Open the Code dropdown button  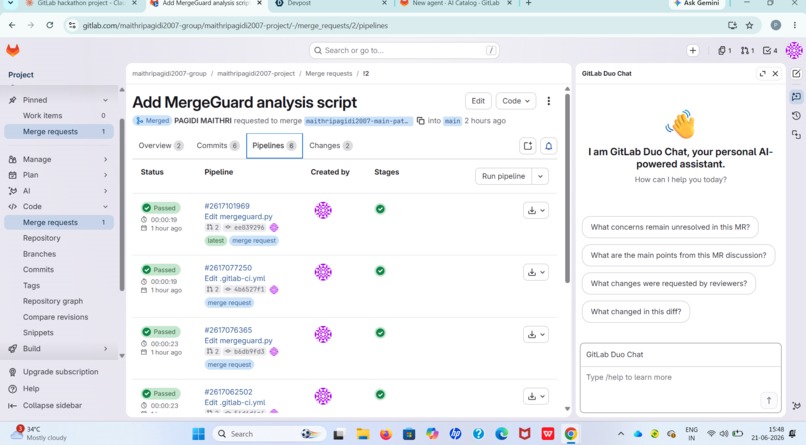pos(516,101)
